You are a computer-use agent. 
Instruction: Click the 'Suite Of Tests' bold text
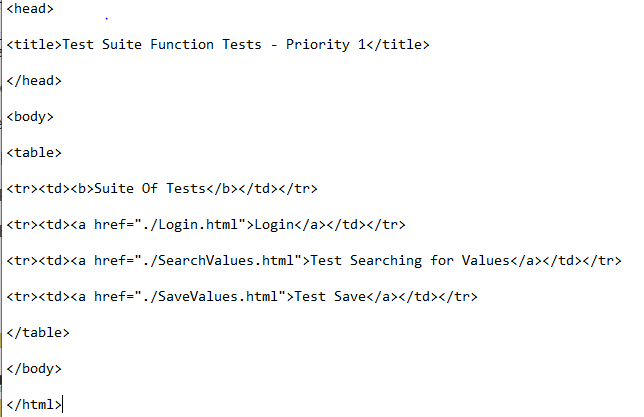tap(150, 189)
